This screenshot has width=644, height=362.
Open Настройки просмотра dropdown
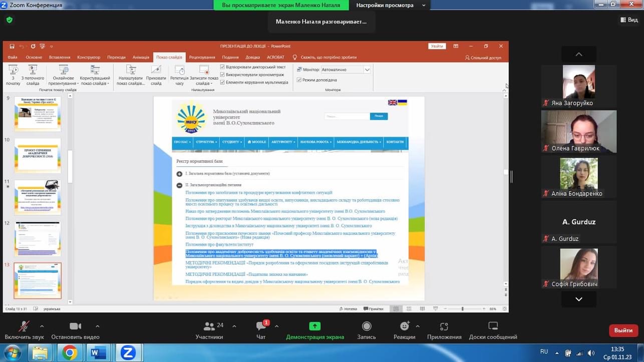[391, 5]
